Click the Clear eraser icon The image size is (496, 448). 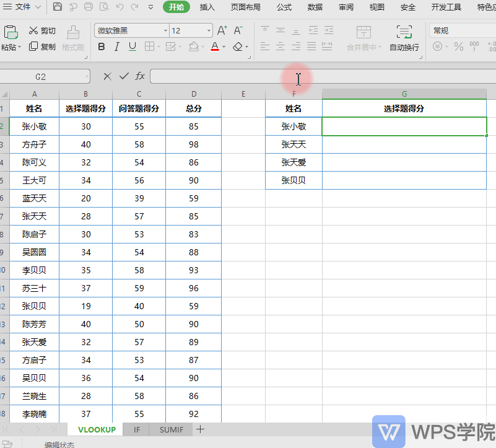pos(238,47)
